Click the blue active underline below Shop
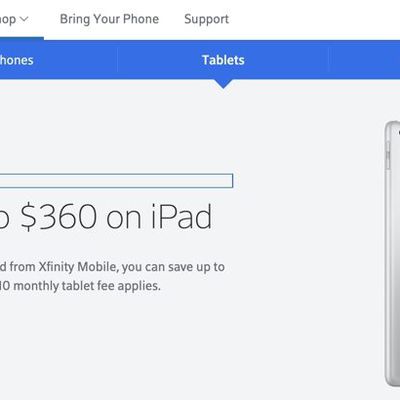 (x=22, y=38)
